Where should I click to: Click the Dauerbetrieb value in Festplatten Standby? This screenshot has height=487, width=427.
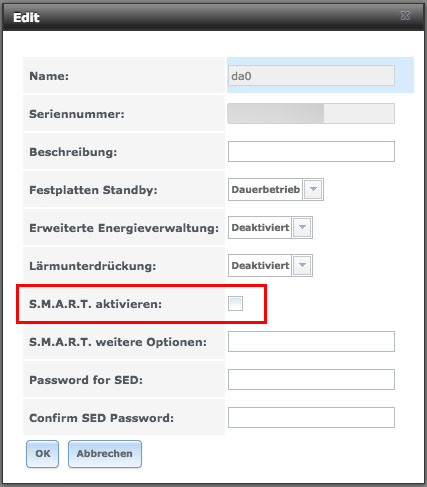click(265, 189)
